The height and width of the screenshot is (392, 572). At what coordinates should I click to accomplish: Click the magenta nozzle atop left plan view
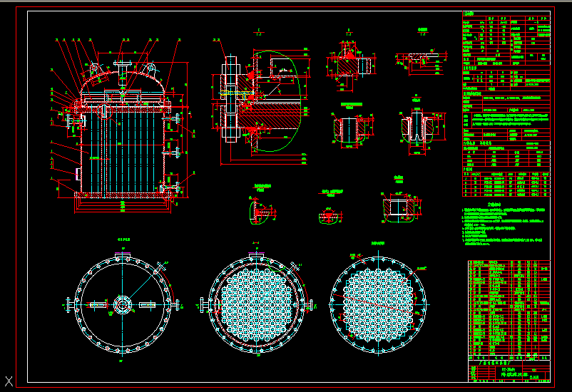(123, 253)
